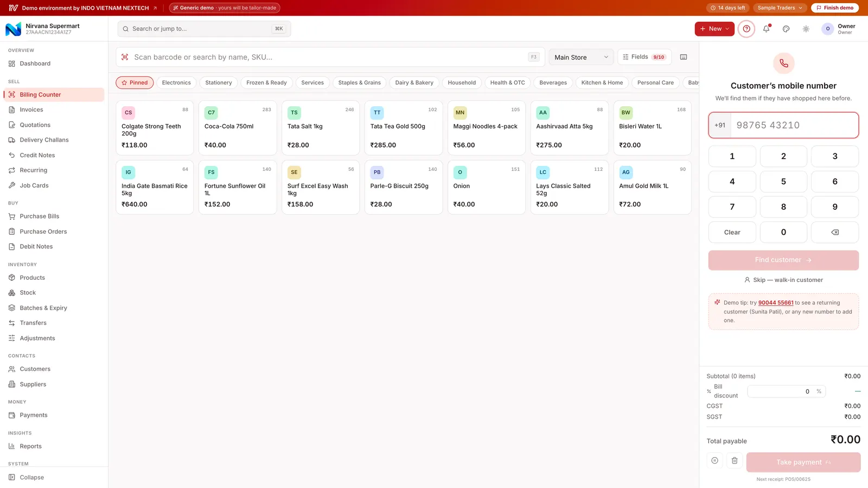The width and height of the screenshot is (868, 488).
Task: Click the customer mobile number field
Action: (783, 125)
